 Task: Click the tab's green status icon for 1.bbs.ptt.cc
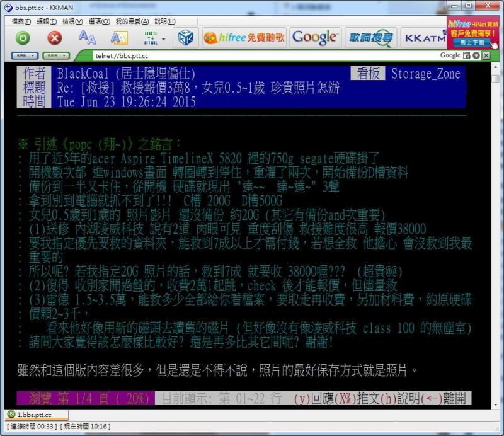[x=11, y=414]
